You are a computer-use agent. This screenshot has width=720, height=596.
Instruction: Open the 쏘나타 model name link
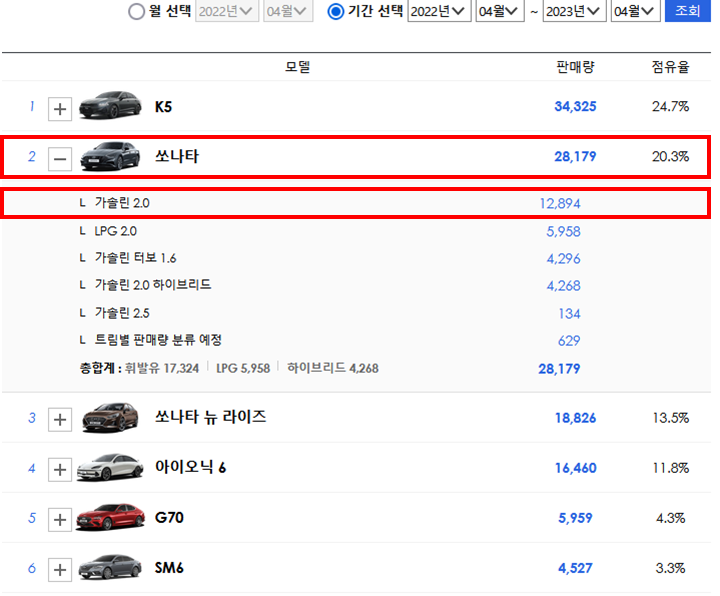[x=177, y=157]
